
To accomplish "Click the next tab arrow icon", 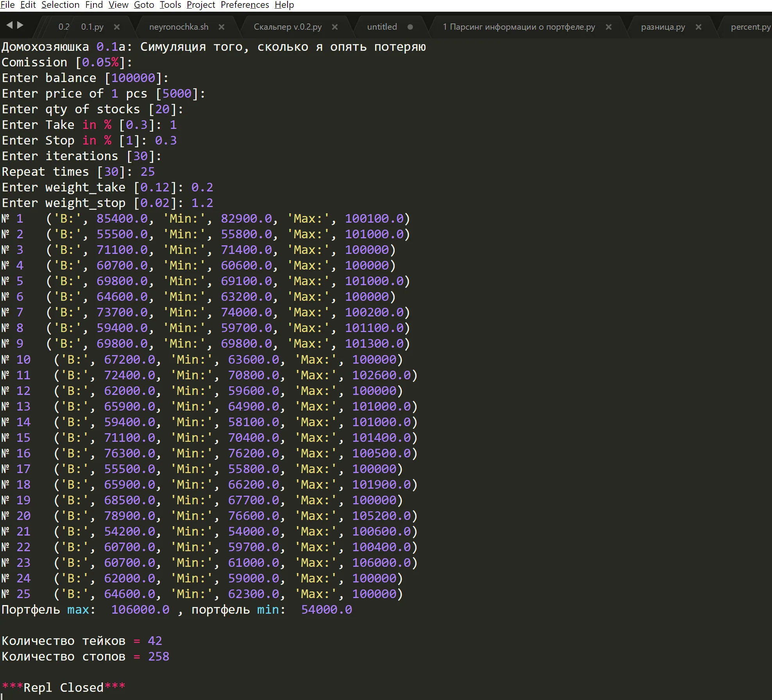I will (x=20, y=25).
